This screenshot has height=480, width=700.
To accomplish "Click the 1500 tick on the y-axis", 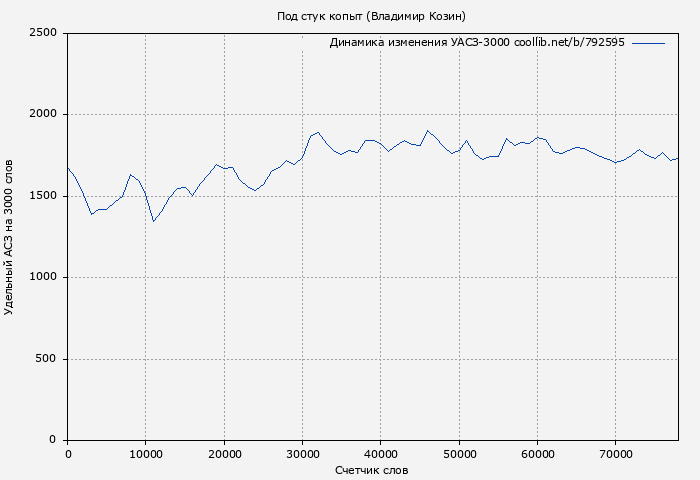I will 44,196.
